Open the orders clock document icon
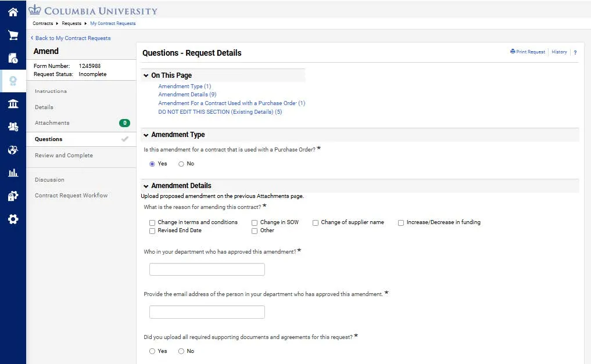The height and width of the screenshot is (364, 591). click(13, 58)
